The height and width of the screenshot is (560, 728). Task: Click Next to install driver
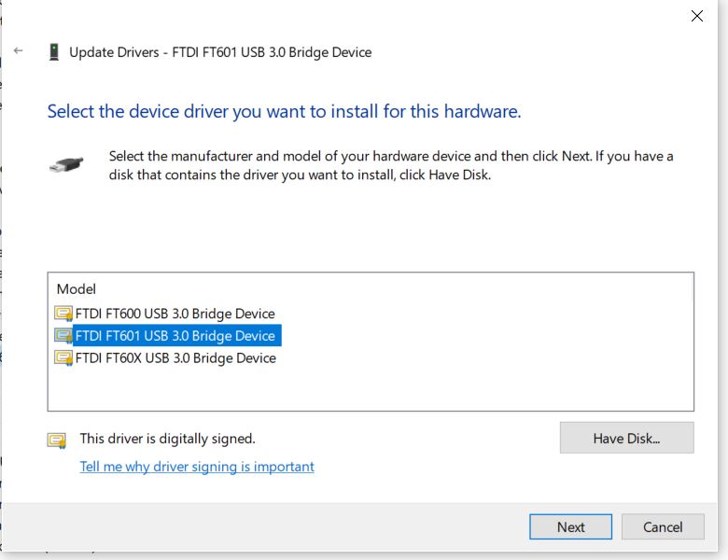pos(570,527)
